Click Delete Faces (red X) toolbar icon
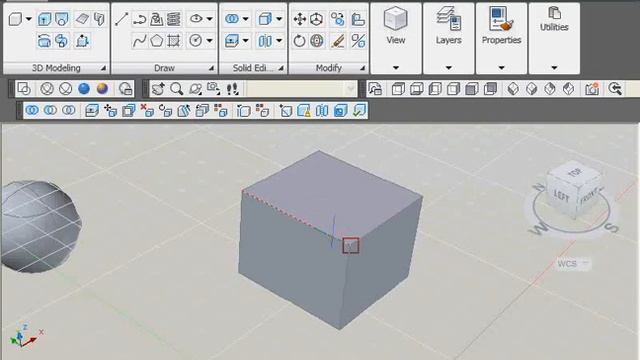The image size is (640, 360). tap(147, 110)
